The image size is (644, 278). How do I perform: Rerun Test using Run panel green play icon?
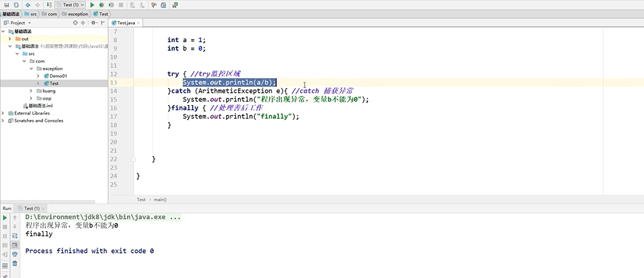click(5, 218)
